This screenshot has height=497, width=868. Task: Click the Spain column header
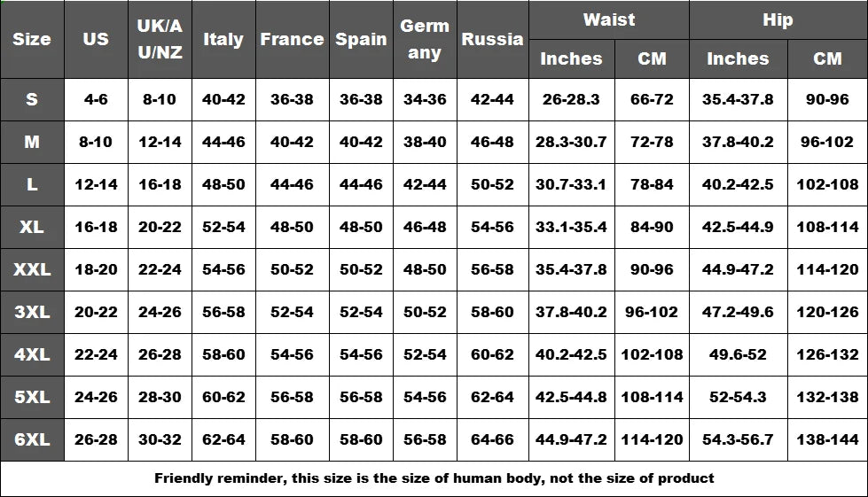tap(361, 39)
